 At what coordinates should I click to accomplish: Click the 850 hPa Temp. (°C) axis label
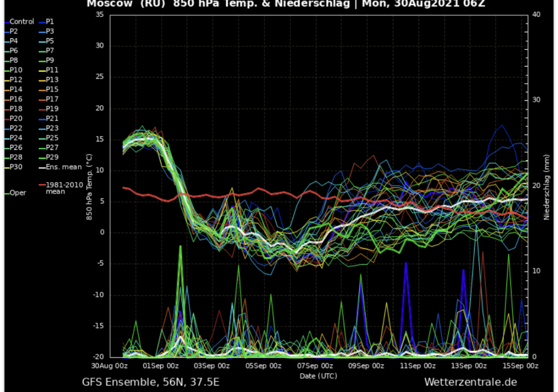[89, 186]
